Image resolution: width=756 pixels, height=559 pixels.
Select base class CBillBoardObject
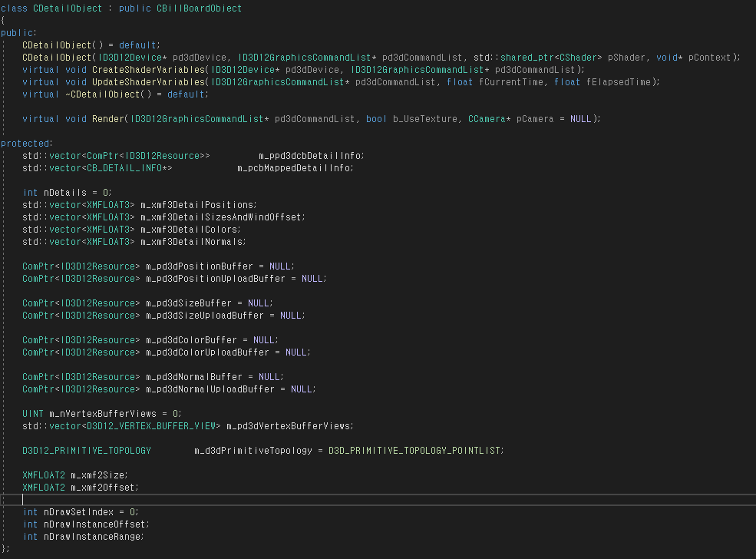click(199, 8)
